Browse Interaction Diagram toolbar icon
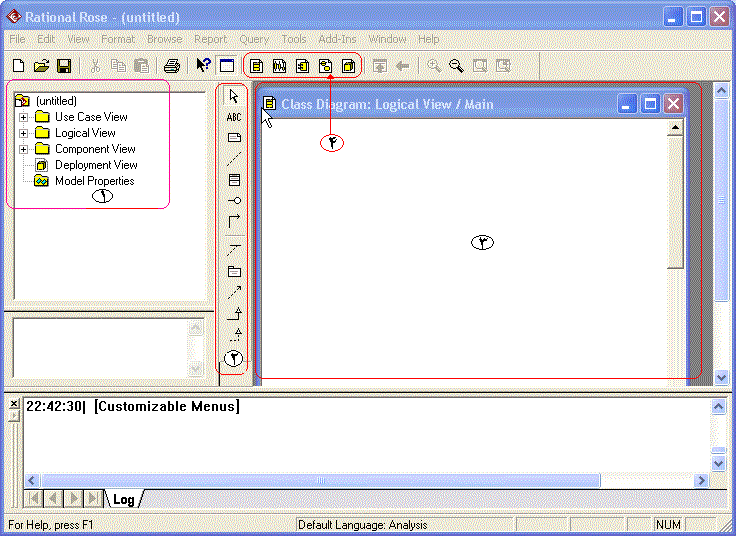736x536 pixels. tap(279, 66)
